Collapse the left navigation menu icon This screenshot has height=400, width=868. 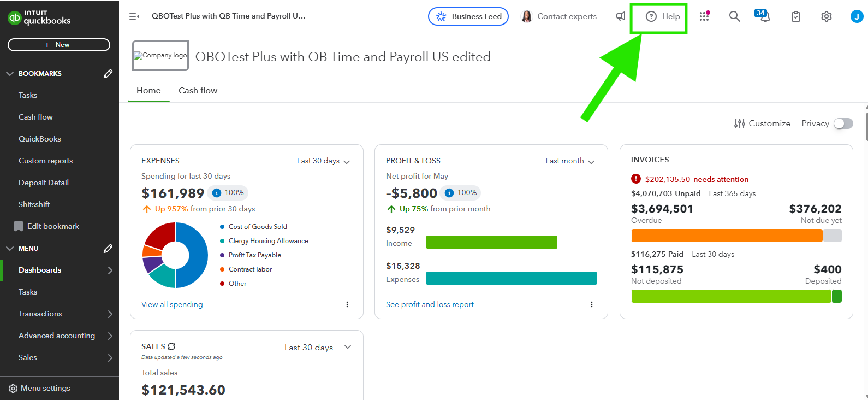(134, 16)
